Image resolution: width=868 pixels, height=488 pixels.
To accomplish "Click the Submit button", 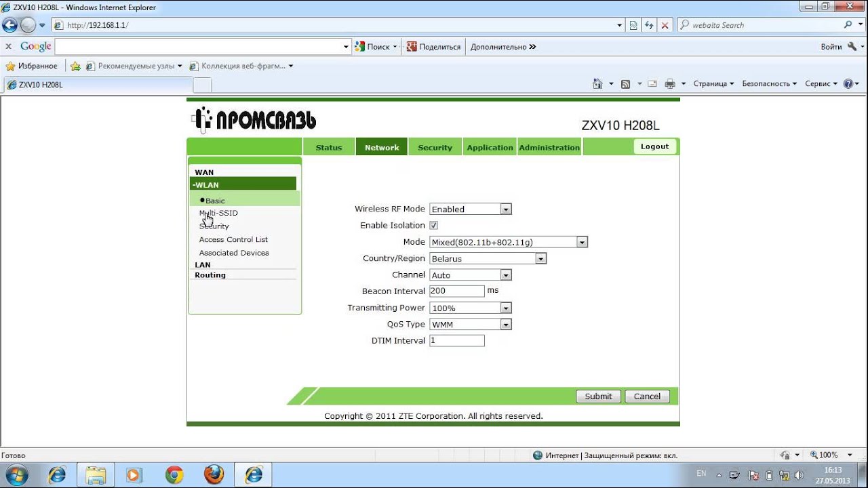I will [598, 396].
